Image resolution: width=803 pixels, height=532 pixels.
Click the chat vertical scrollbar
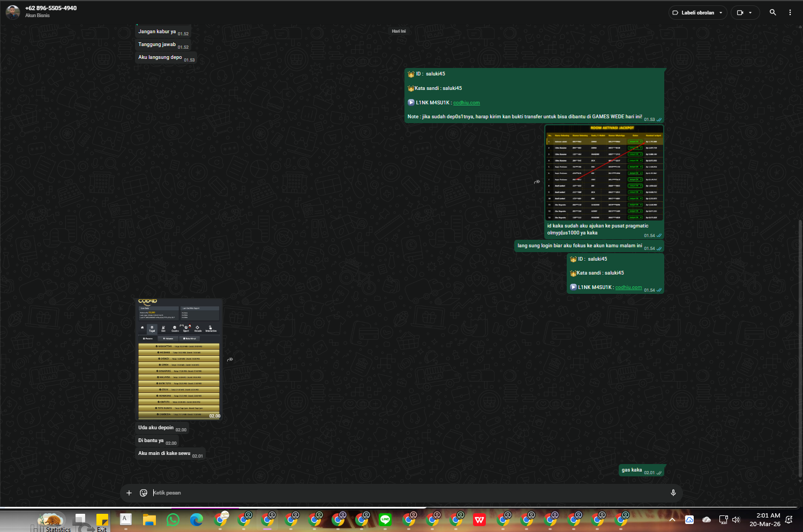(800, 348)
